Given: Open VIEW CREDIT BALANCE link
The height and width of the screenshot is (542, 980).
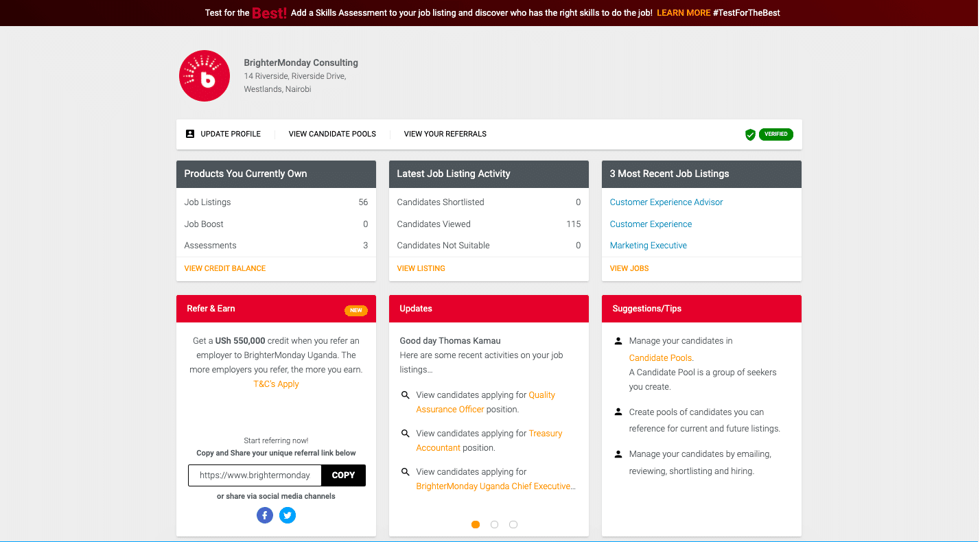Looking at the screenshot, I should coord(225,268).
